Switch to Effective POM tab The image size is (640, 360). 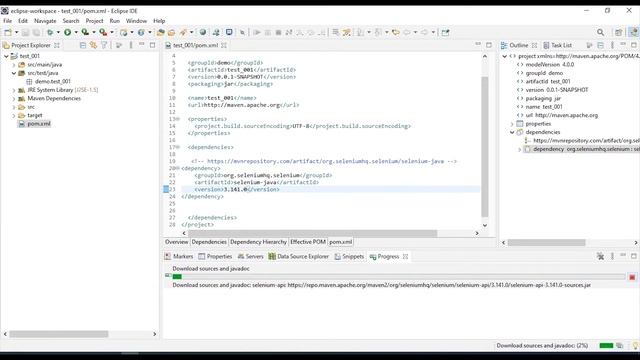tap(308, 242)
